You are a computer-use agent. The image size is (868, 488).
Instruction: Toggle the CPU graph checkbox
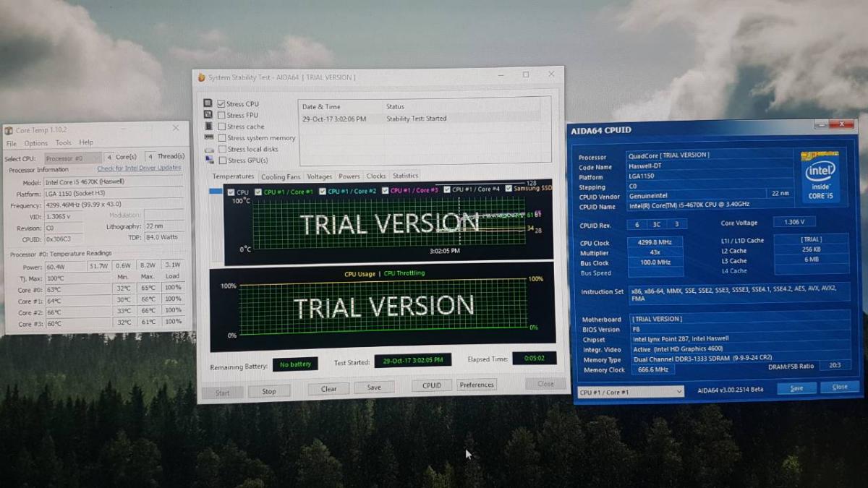coord(231,192)
